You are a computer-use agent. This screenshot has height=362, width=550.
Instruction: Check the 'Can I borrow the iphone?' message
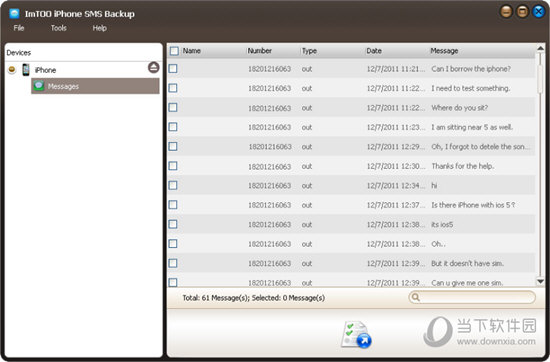tap(173, 68)
